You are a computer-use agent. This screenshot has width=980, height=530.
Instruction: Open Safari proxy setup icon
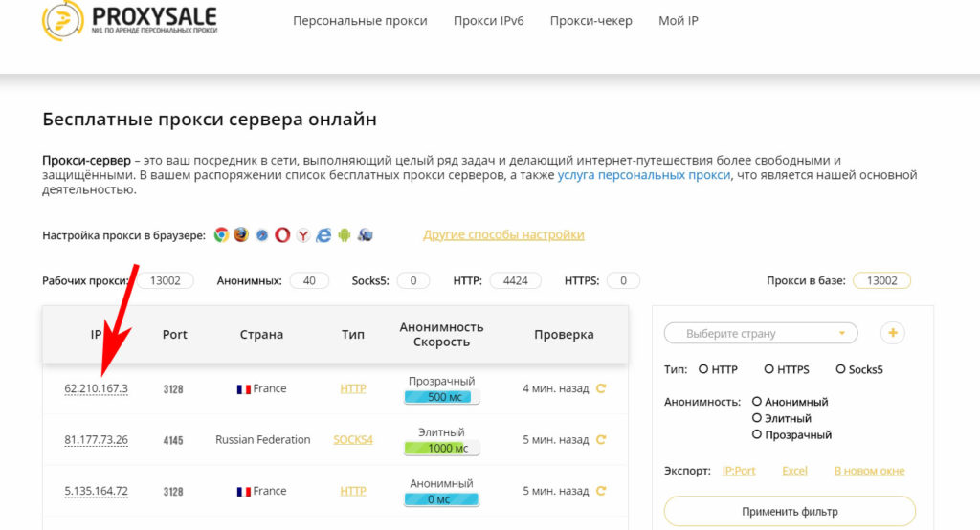coord(261,234)
